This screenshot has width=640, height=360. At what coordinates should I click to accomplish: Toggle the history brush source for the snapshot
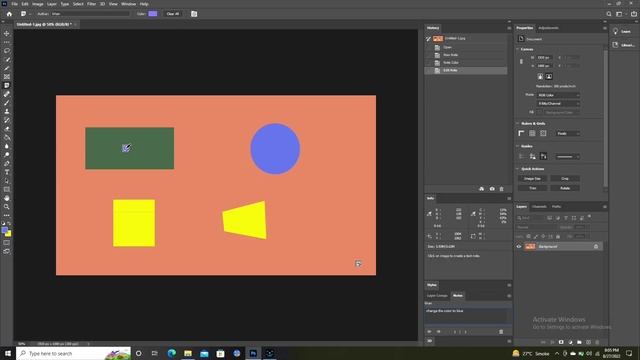coord(428,38)
